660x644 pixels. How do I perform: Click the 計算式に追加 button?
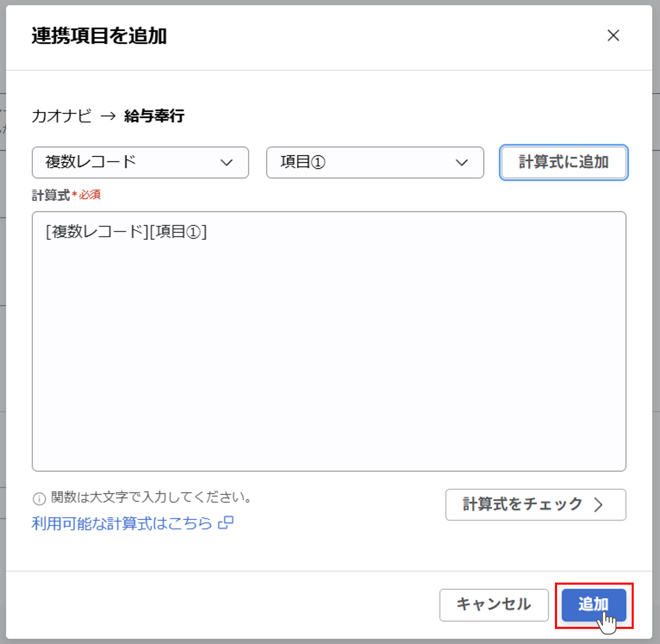click(564, 162)
